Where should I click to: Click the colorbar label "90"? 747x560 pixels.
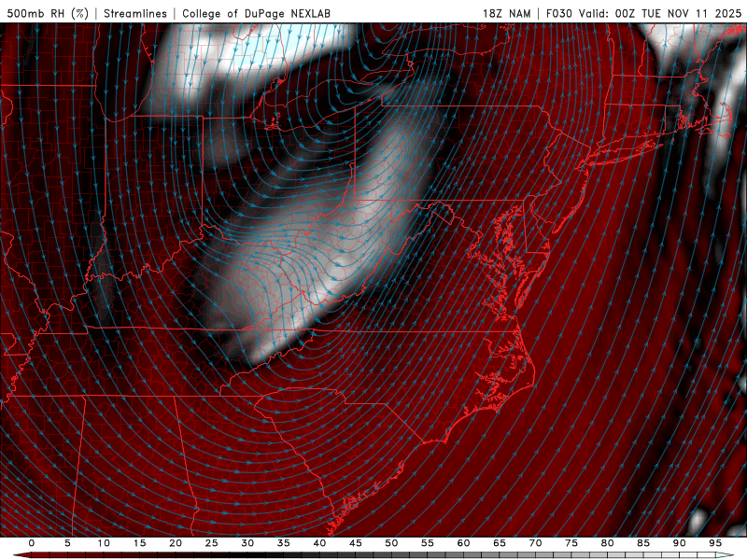click(x=679, y=543)
